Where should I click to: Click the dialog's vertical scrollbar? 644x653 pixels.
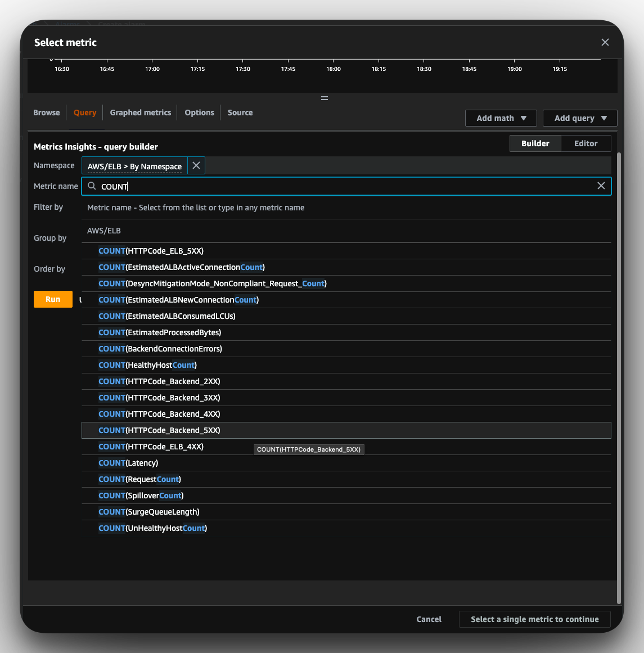click(619, 378)
